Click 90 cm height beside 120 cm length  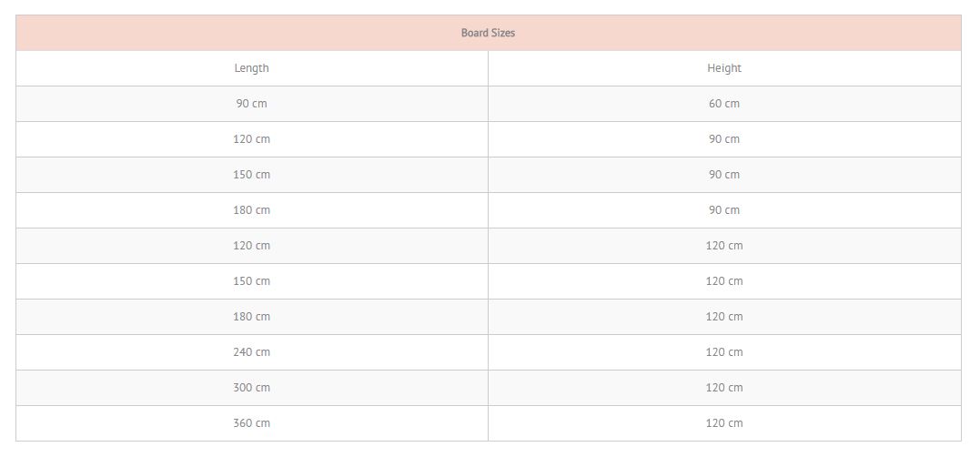724,139
